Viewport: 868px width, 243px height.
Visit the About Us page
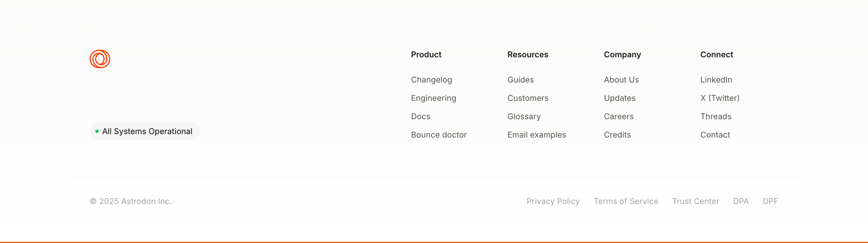click(x=621, y=80)
